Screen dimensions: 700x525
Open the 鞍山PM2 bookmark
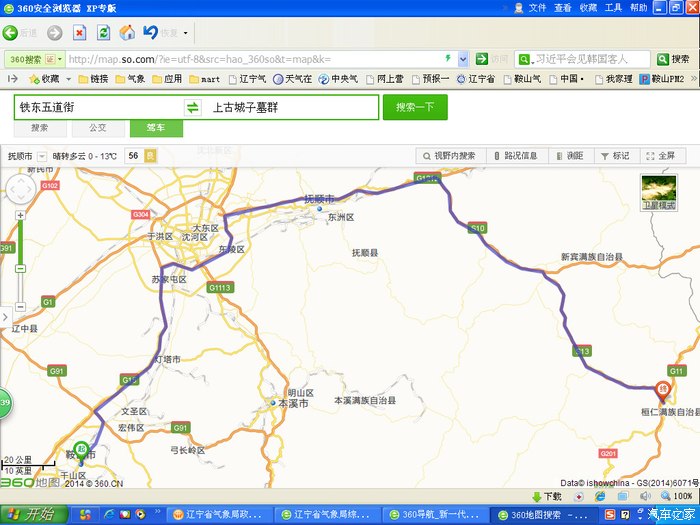662,79
